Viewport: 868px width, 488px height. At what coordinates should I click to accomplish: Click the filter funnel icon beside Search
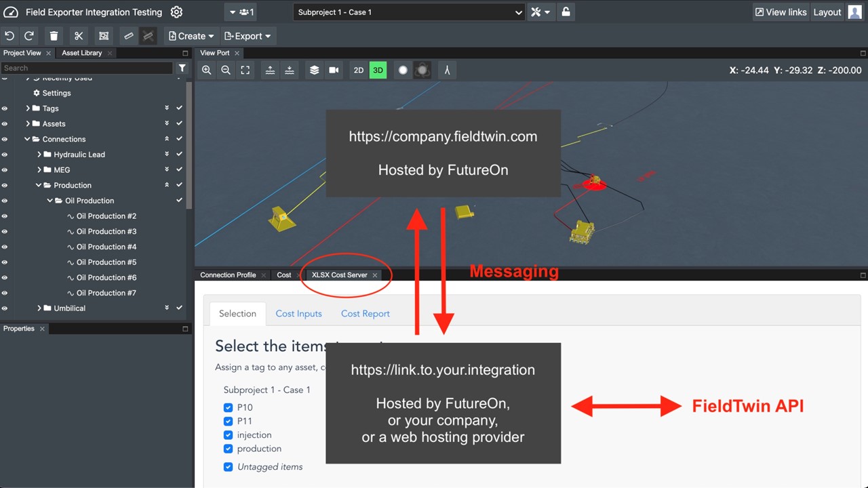coord(182,68)
